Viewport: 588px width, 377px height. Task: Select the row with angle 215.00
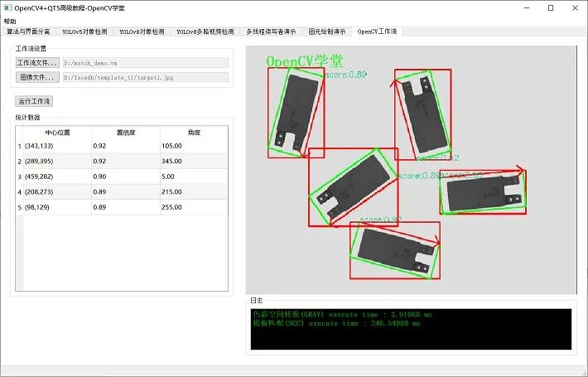click(122, 191)
